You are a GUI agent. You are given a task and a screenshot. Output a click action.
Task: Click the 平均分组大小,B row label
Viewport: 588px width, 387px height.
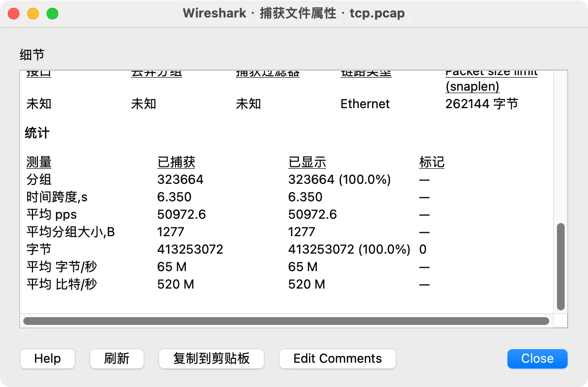(x=70, y=232)
